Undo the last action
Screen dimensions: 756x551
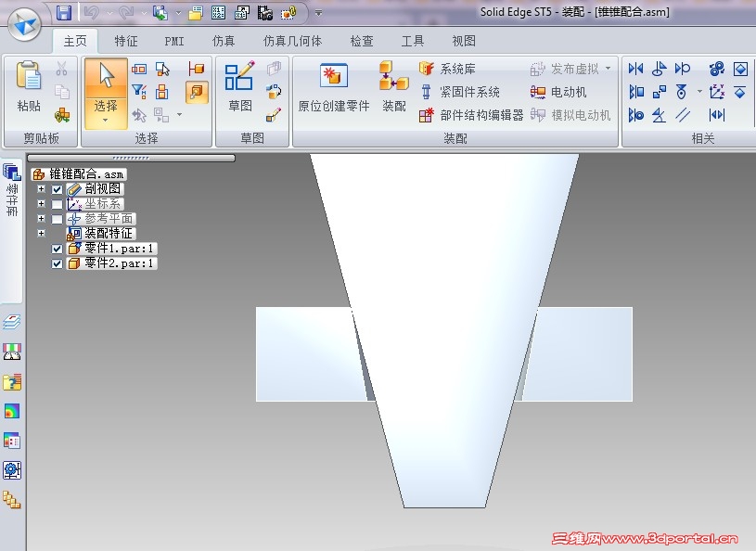click(91, 13)
